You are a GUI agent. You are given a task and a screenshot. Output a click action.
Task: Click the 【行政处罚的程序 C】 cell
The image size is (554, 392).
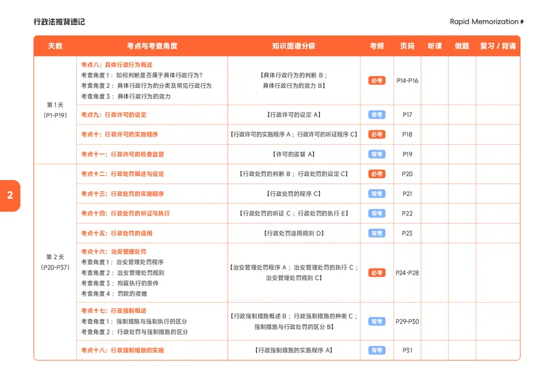coord(294,194)
